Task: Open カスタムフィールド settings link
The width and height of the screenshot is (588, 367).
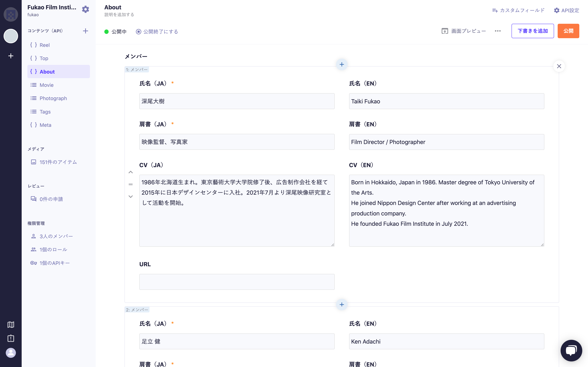Action: click(x=518, y=10)
